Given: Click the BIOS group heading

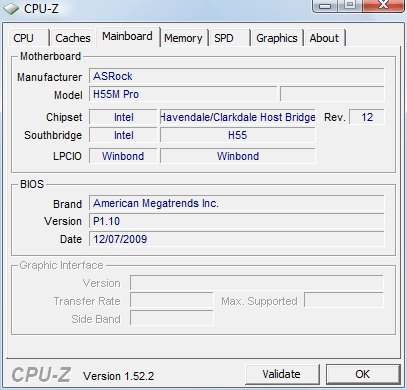Looking at the screenshot, I should point(32,184).
